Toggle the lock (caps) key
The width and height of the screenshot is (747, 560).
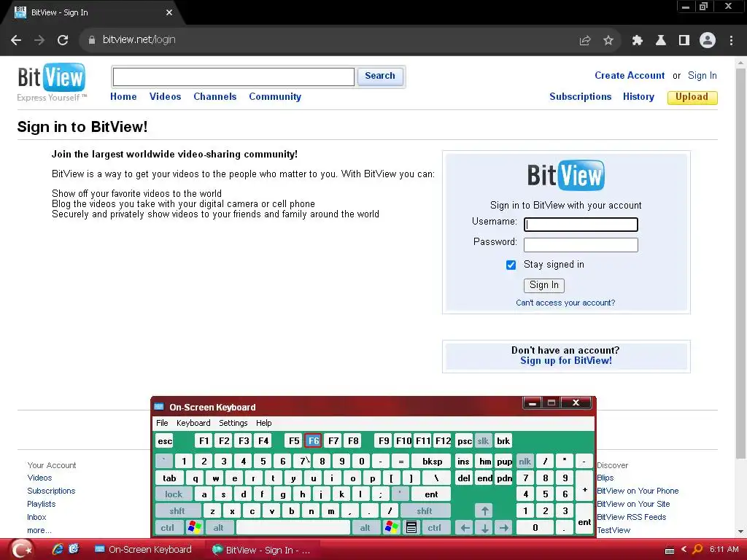[x=174, y=494]
